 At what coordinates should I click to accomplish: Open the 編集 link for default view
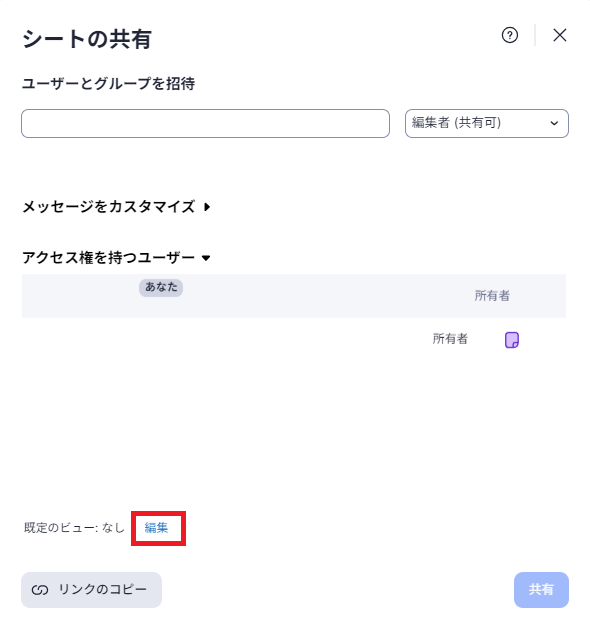click(156, 528)
